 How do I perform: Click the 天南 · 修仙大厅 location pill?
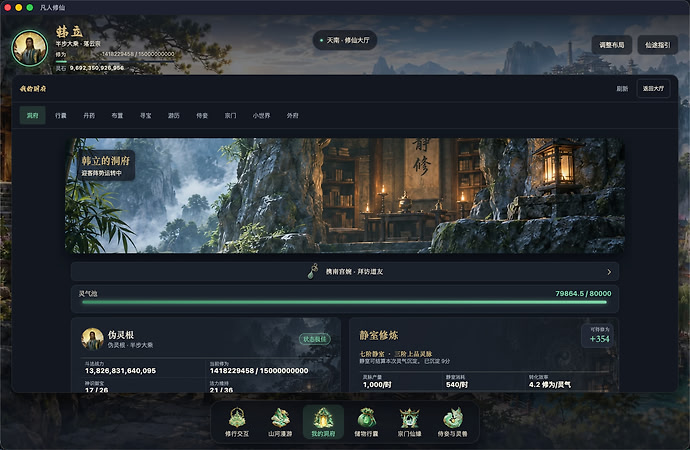[x=345, y=40]
